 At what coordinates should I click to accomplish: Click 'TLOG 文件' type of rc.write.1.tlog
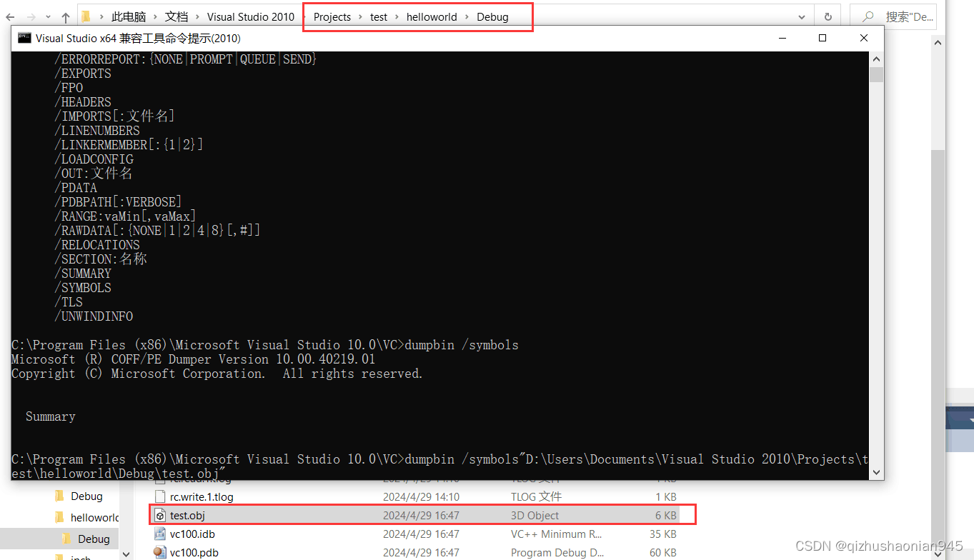click(536, 496)
